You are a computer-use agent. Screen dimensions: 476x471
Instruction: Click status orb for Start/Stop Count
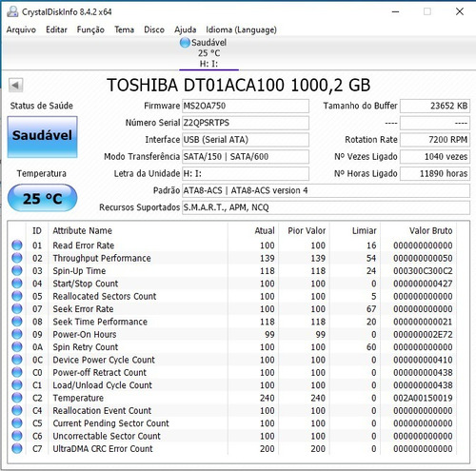[x=17, y=284]
